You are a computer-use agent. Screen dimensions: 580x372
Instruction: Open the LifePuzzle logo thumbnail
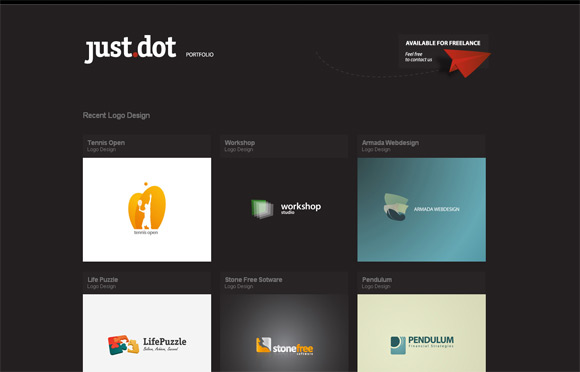(x=147, y=333)
